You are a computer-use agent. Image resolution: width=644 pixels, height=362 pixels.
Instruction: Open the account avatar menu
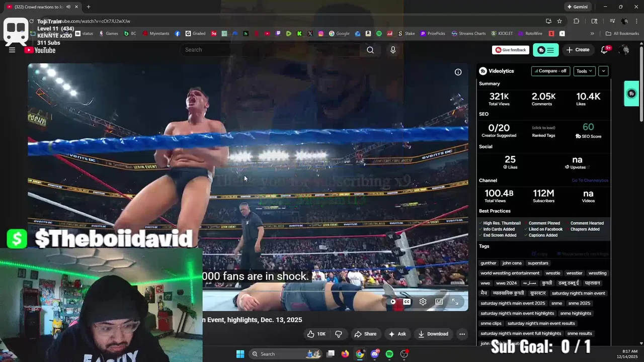tap(625, 50)
